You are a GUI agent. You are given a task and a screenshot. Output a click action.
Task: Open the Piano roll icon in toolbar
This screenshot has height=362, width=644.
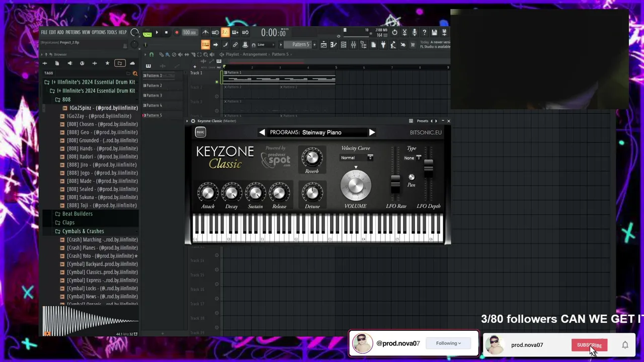click(x=334, y=45)
